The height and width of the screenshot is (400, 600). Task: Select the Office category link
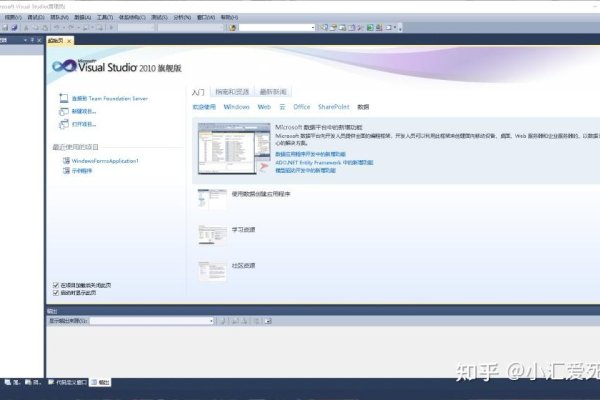click(302, 107)
